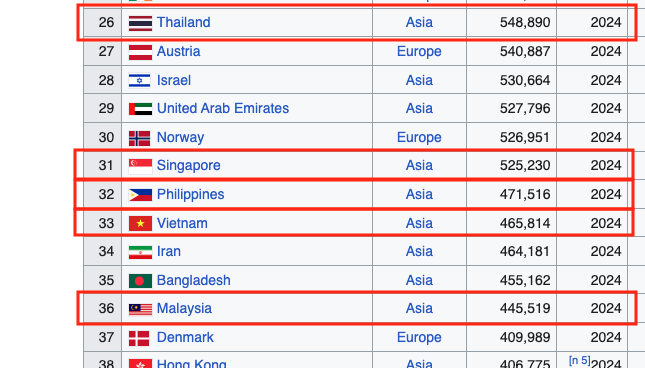The height and width of the screenshot is (368, 645).
Task: Open the United Arab Emirates link
Action: [x=223, y=108]
